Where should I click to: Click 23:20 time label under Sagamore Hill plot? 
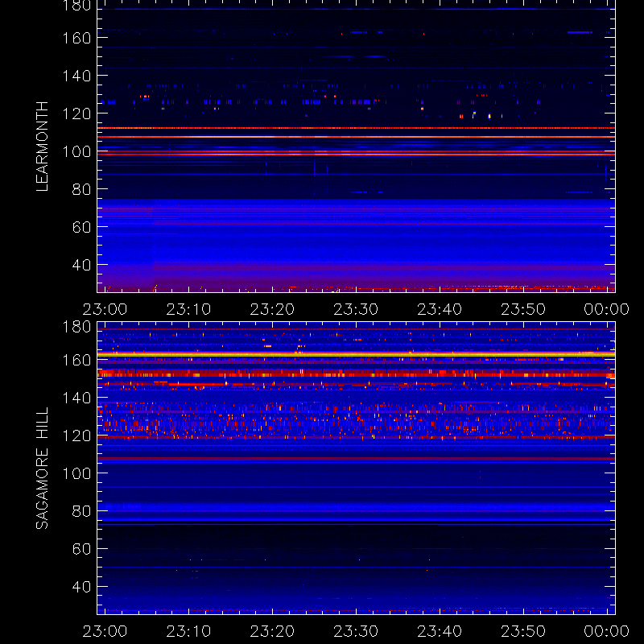(272, 631)
